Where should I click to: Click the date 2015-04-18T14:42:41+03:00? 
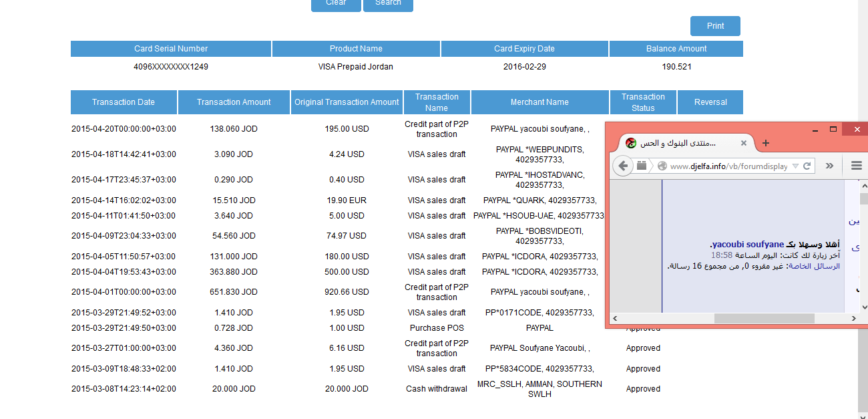(124, 154)
